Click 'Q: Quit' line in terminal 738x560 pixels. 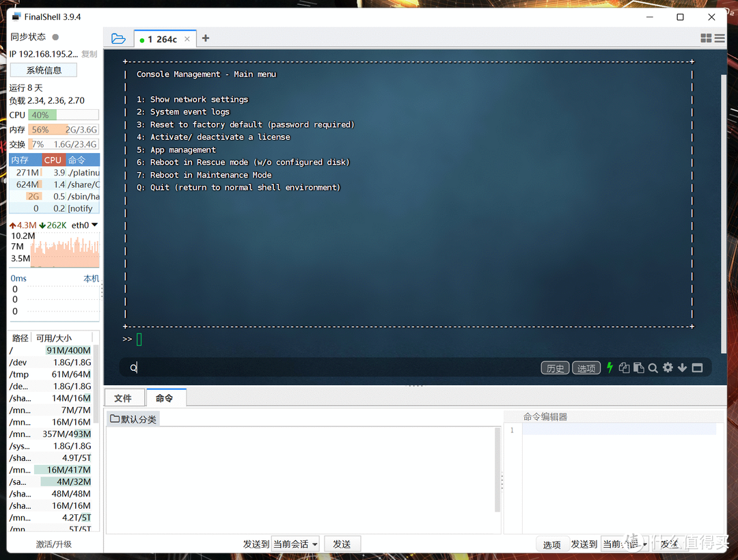click(x=238, y=187)
